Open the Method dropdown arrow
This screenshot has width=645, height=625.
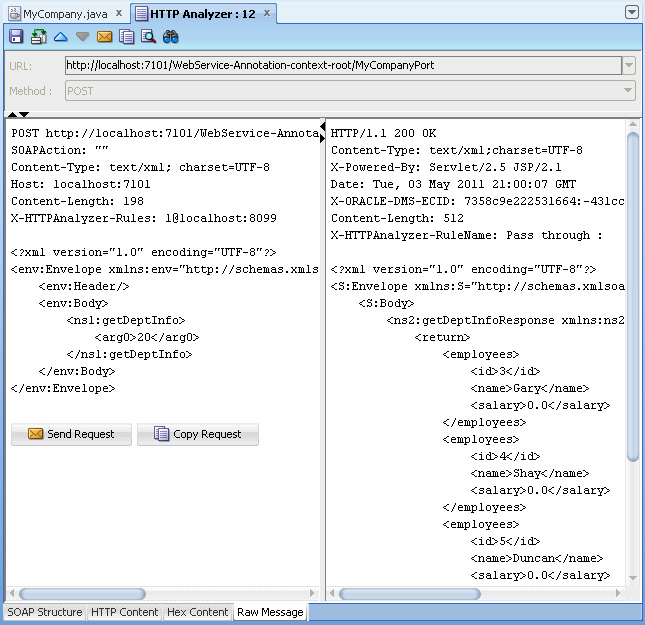628,91
